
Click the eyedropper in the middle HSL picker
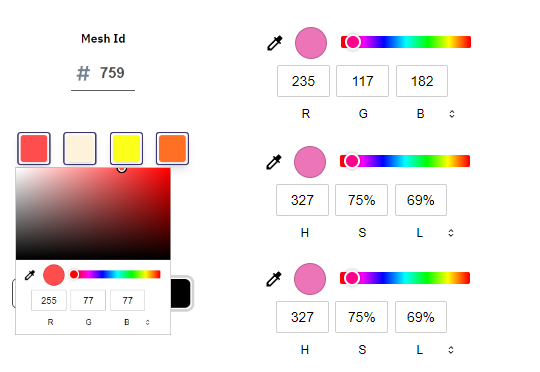click(x=274, y=162)
